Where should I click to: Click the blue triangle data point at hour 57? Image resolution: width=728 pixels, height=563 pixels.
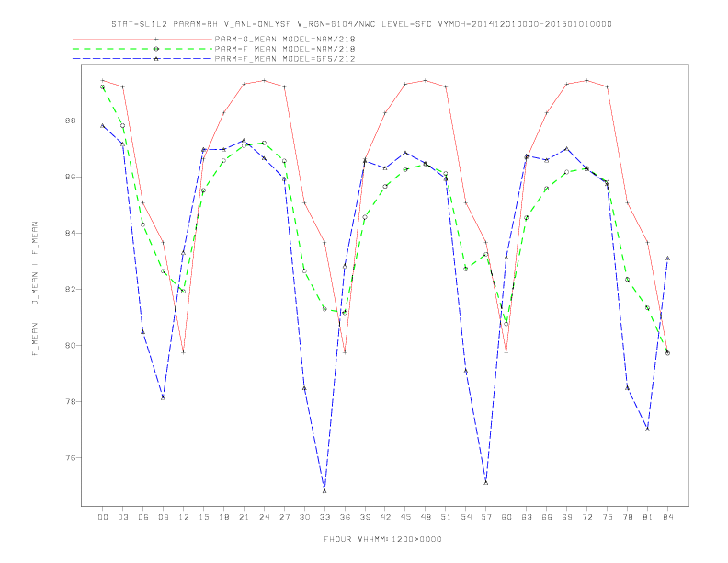point(486,483)
